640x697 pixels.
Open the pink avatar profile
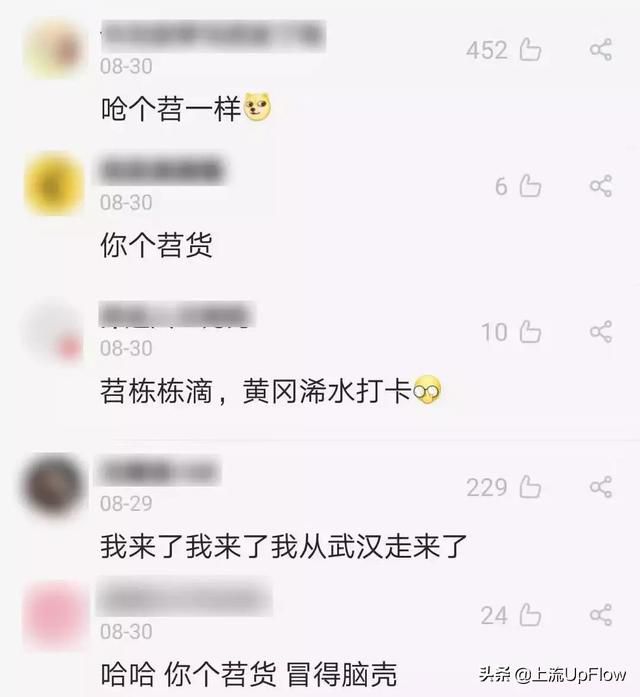54,615
